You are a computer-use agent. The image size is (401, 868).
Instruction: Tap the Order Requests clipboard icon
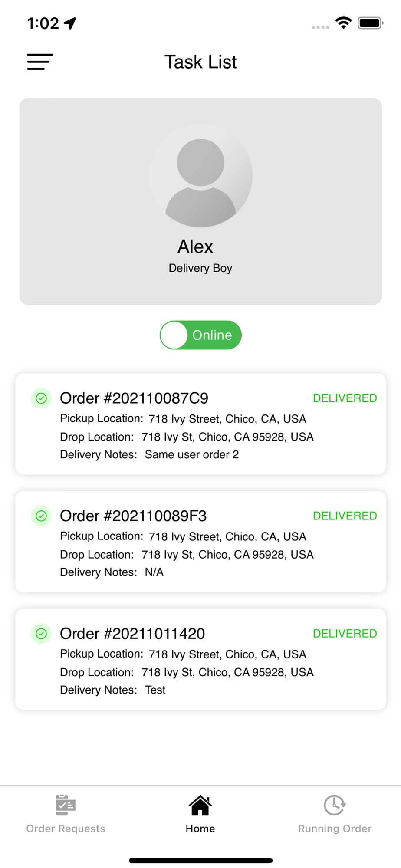(66, 805)
